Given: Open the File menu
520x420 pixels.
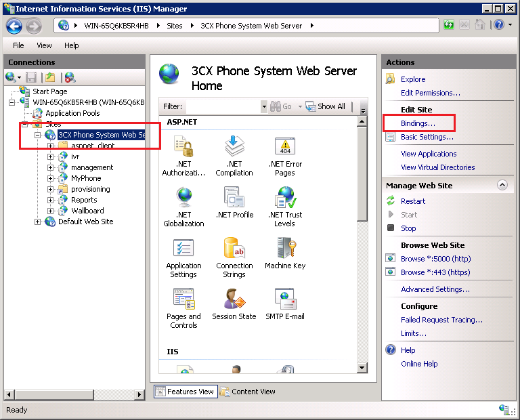Looking at the screenshot, I should [18, 45].
